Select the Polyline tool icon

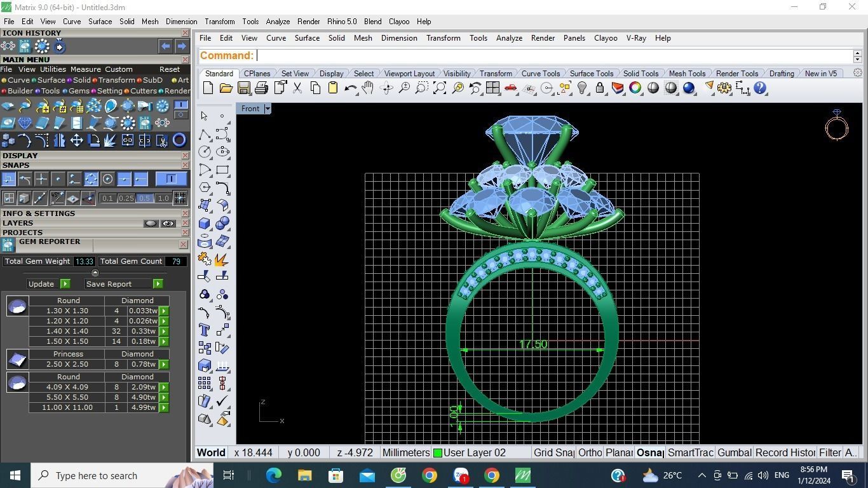pyautogui.click(x=205, y=134)
